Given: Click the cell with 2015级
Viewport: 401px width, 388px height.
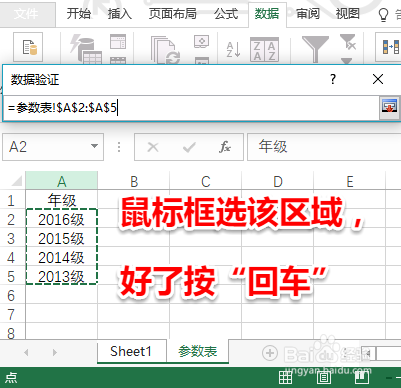Looking at the screenshot, I should point(62,238).
